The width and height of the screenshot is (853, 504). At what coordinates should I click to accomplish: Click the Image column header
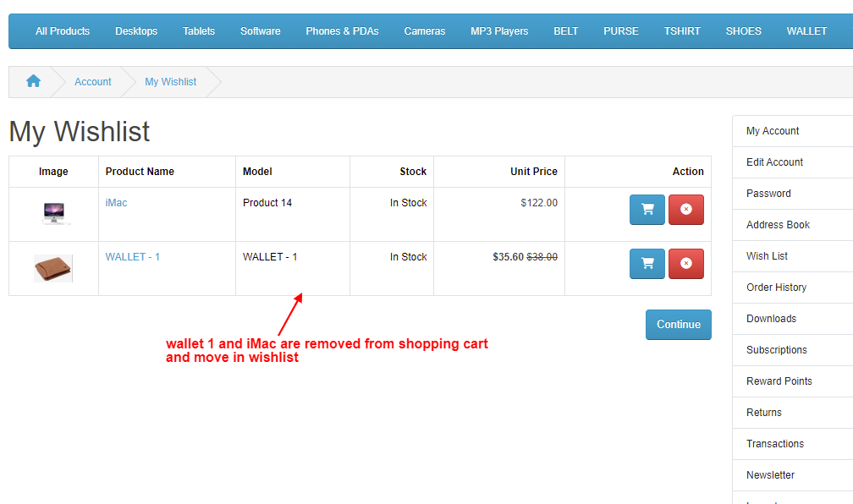53,172
